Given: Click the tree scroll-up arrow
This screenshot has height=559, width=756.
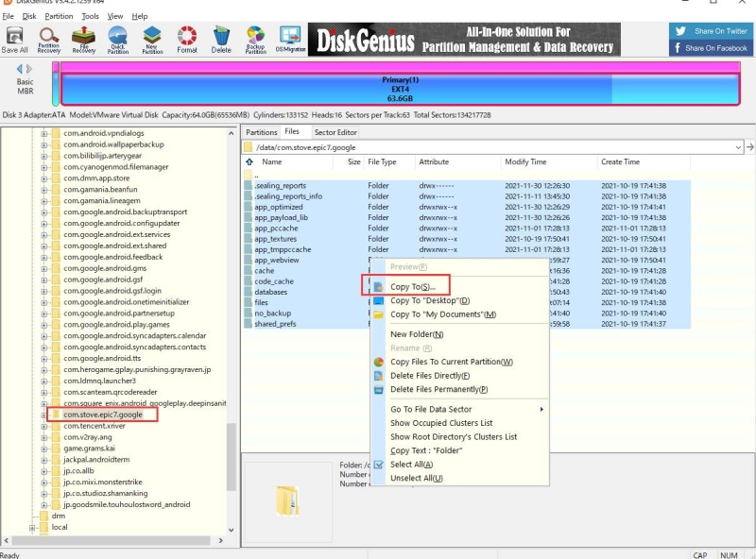Looking at the screenshot, I should tap(231, 133).
